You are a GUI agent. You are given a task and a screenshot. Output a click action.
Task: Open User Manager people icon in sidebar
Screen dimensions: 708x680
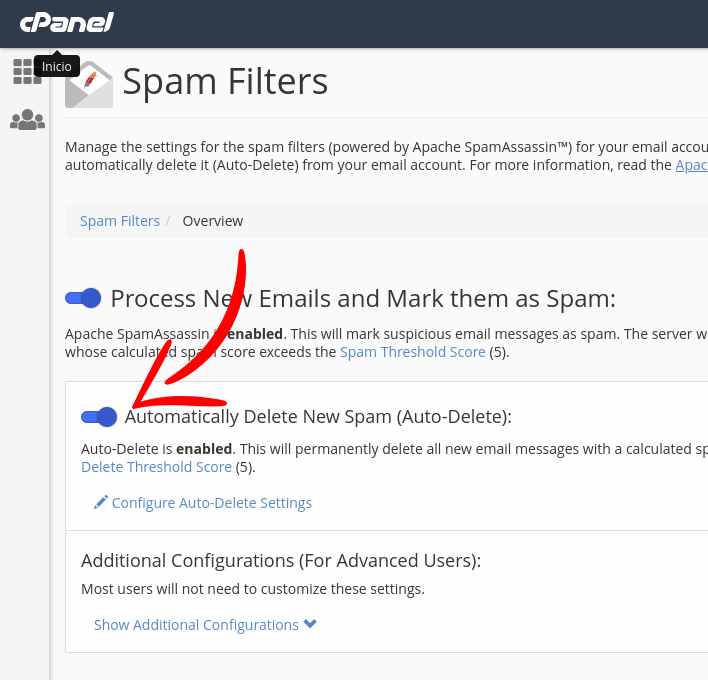click(27, 120)
